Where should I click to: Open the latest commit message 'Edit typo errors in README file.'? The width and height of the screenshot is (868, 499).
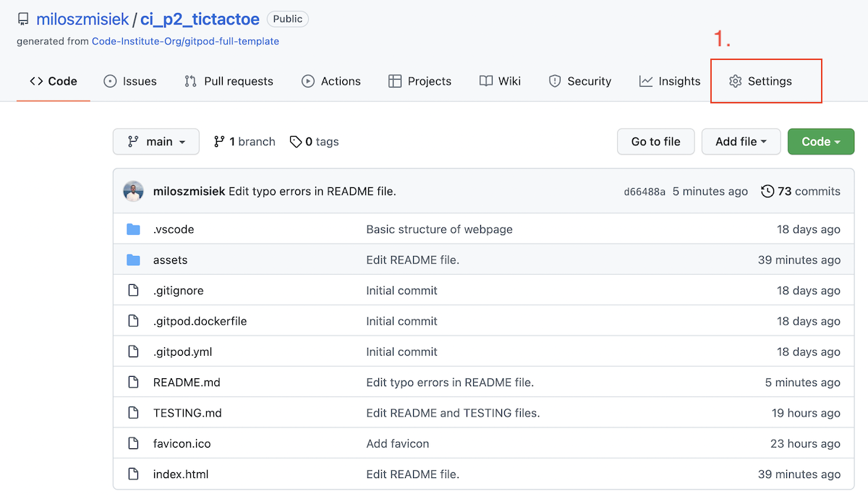pos(312,191)
